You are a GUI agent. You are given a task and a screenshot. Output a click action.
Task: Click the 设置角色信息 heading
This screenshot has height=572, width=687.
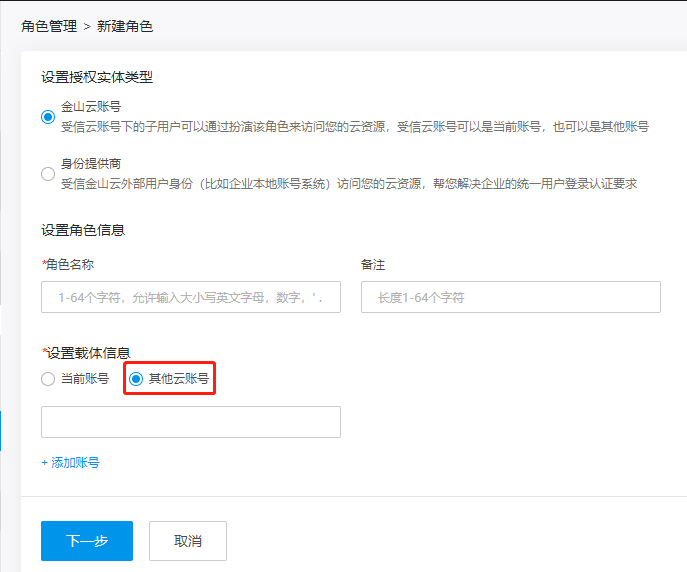(x=83, y=230)
